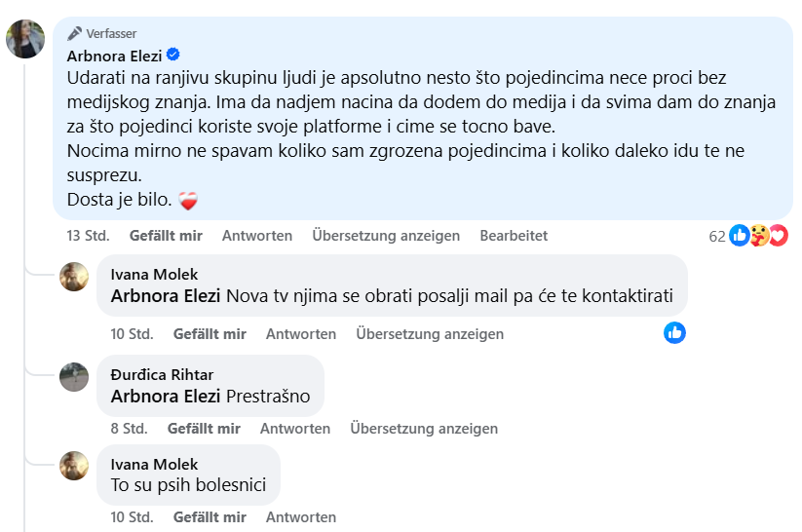Show translation of Đurđica's Prestrašno comment
The height and width of the screenshot is (532, 802).
[x=424, y=429]
